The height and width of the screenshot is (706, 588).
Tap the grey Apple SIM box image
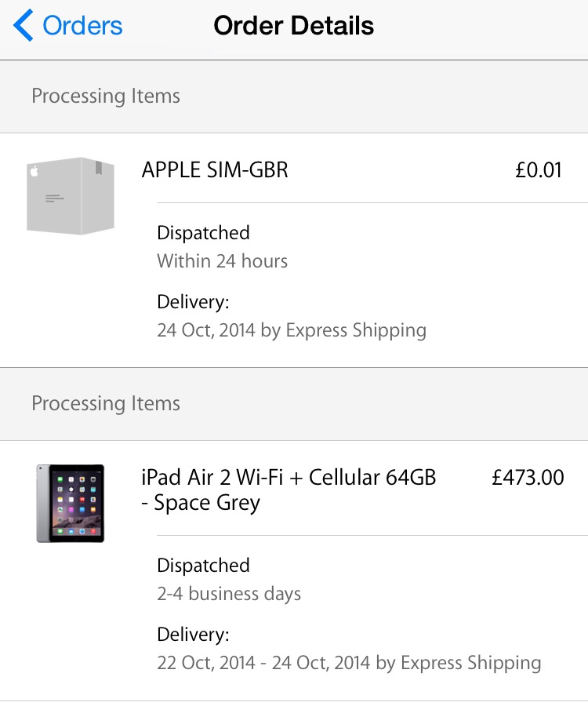tap(71, 196)
